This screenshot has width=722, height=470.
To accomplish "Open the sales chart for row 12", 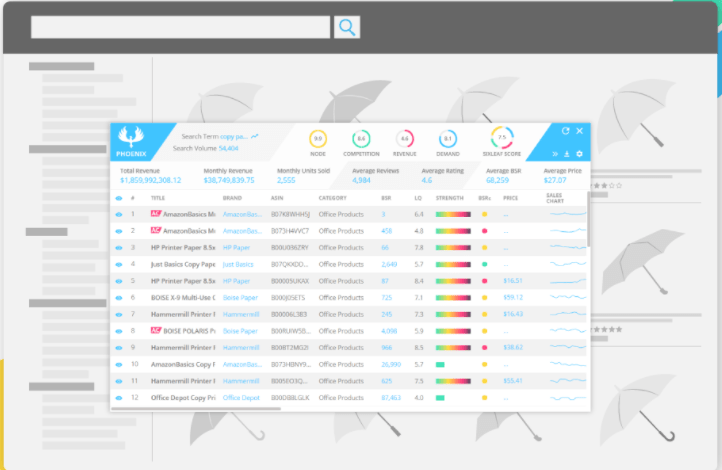I will [568, 398].
